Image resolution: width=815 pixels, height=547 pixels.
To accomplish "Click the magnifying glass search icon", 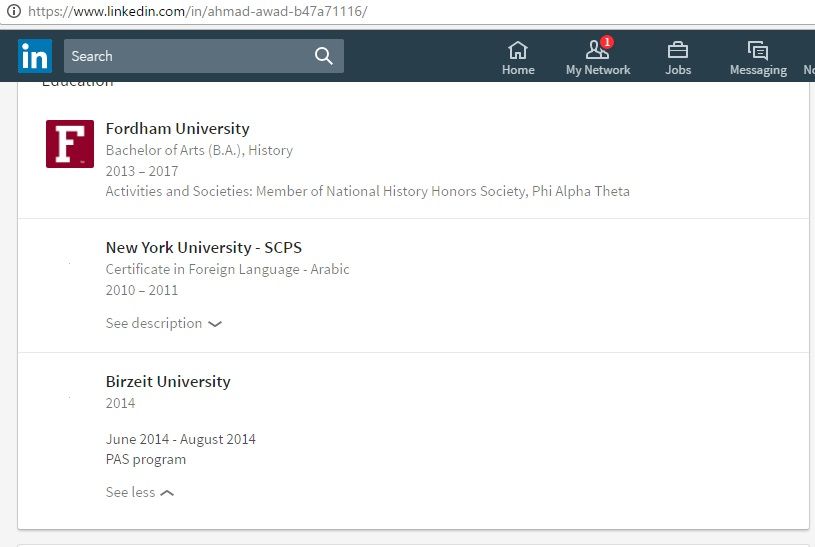I will pos(323,56).
